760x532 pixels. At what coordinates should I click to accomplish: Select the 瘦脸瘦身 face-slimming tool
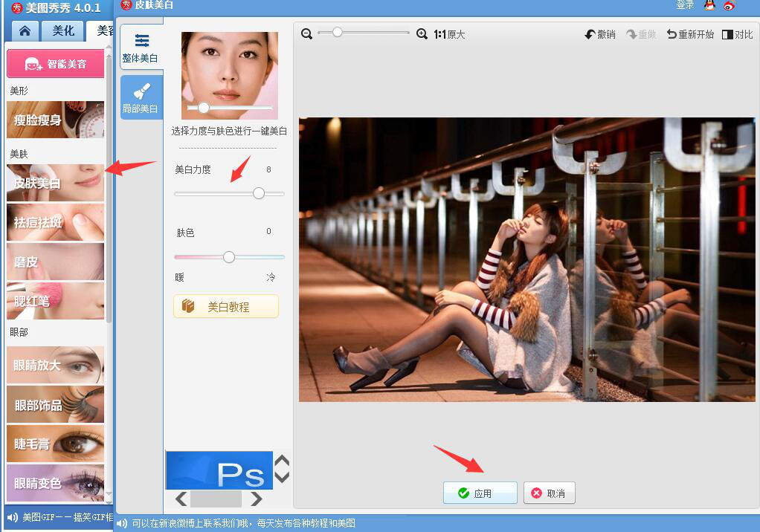[x=54, y=120]
